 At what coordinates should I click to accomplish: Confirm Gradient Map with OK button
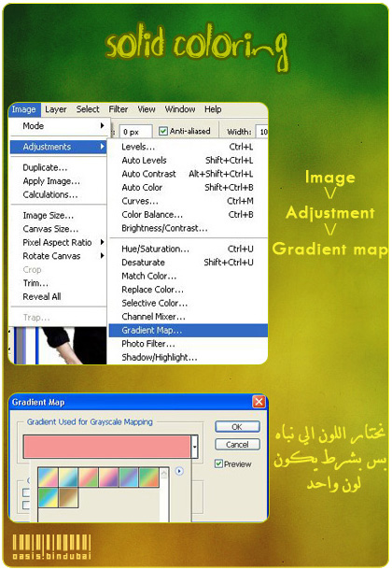[237, 427]
